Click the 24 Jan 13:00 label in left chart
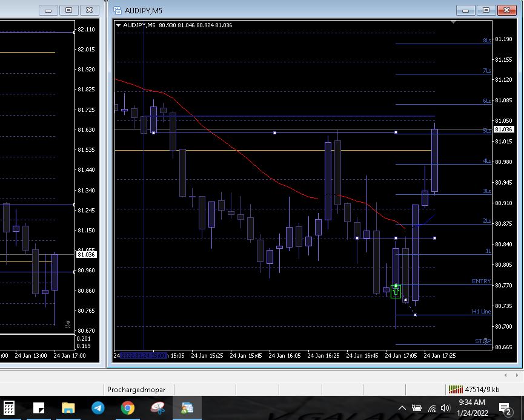This screenshot has width=524, height=420. [31, 356]
